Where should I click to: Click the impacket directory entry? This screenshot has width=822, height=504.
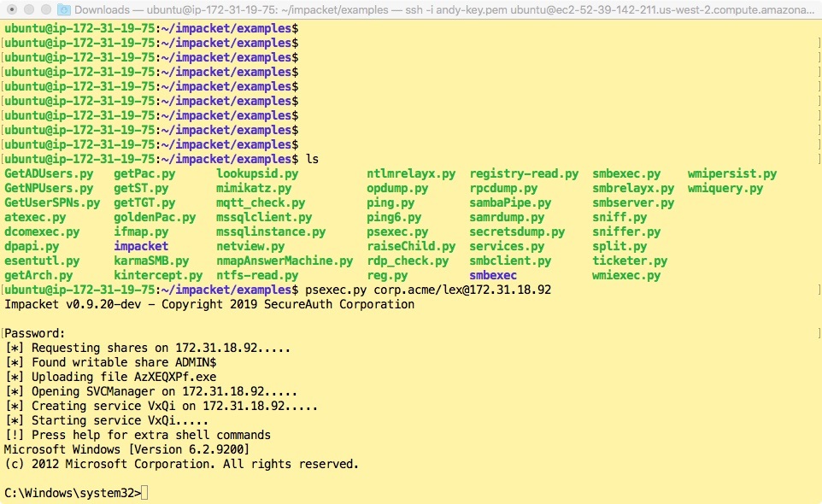click(141, 246)
